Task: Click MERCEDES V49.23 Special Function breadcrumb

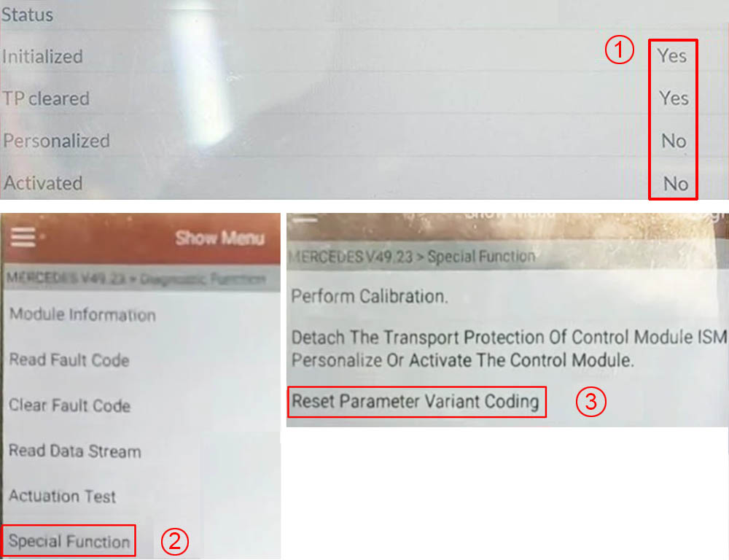Action: point(412,256)
